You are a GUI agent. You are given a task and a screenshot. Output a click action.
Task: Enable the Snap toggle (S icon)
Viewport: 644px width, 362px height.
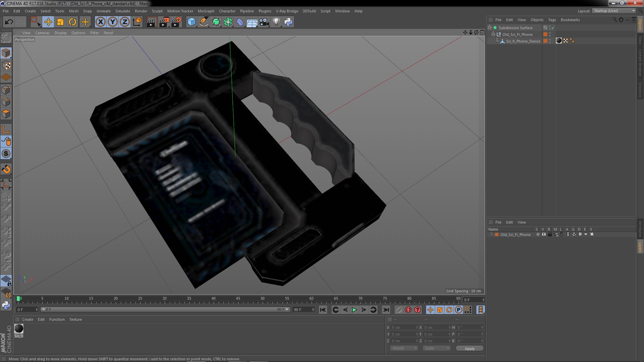click(6, 154)
